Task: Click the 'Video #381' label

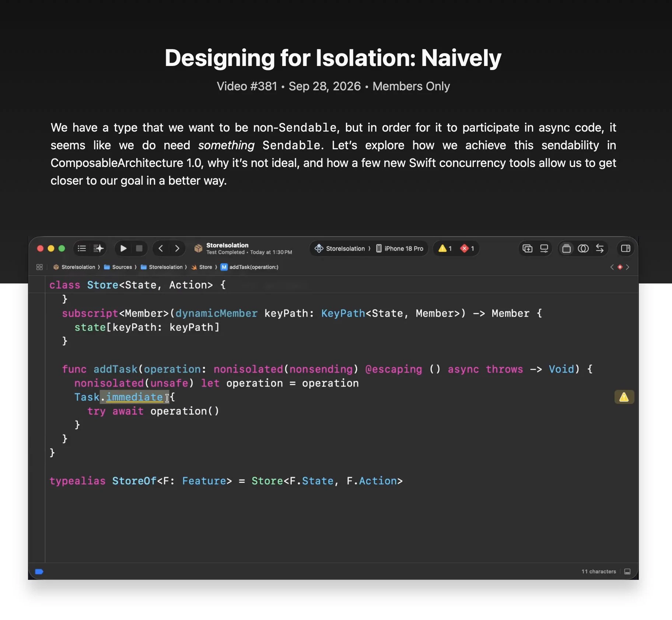Action: pos(247,86)
